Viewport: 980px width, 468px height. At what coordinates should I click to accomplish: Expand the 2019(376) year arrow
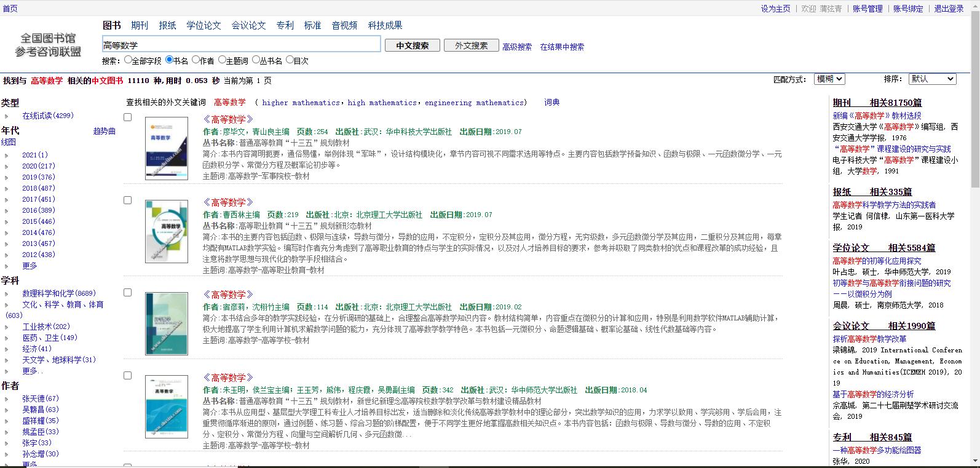point(7,178)
